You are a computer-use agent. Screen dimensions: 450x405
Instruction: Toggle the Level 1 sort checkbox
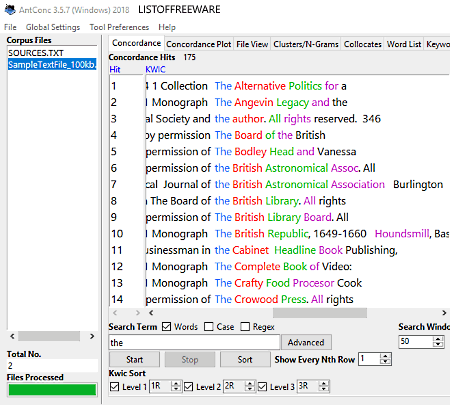coord(114,387)
